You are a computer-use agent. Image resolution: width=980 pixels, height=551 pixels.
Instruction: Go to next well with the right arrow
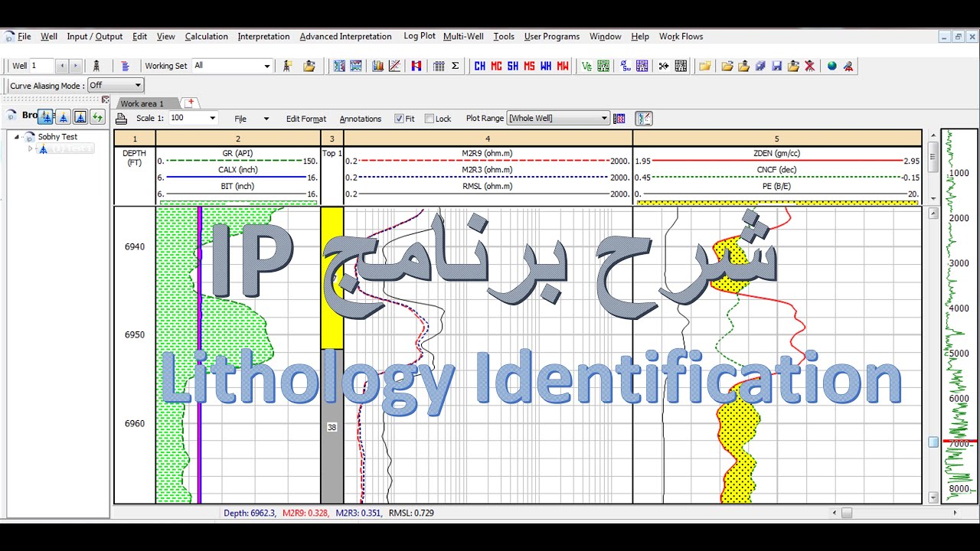pyautogui.click(x=75, y=66)
